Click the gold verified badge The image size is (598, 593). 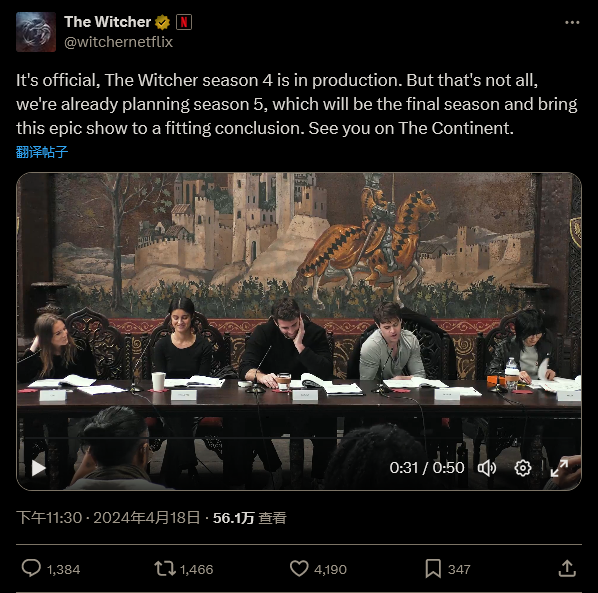pos(162,22)
